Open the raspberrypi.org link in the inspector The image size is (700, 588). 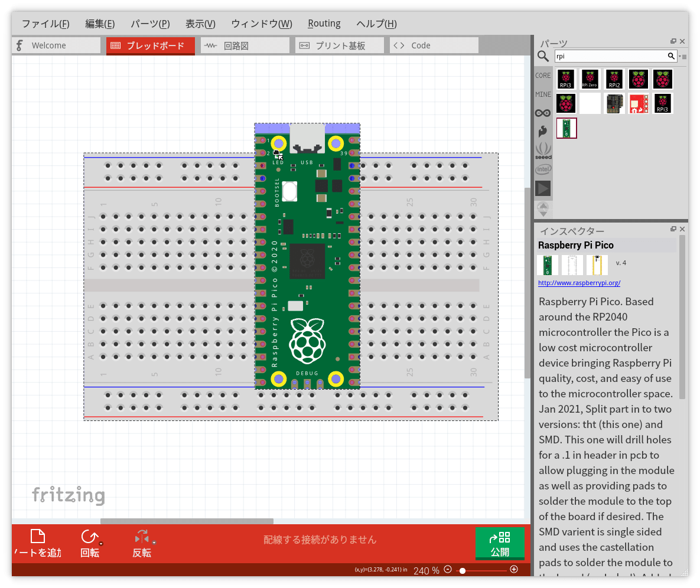(x=579, y=283)
